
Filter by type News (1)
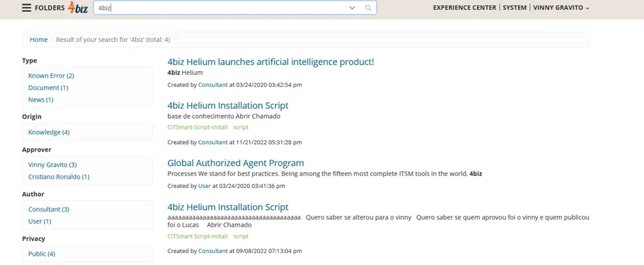pos(40,100)
